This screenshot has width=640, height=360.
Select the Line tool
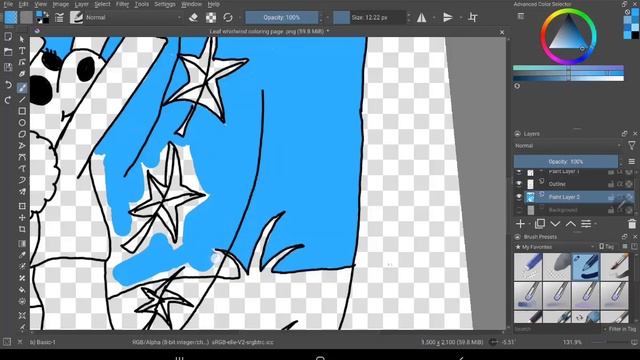click(x=22, y=99)
